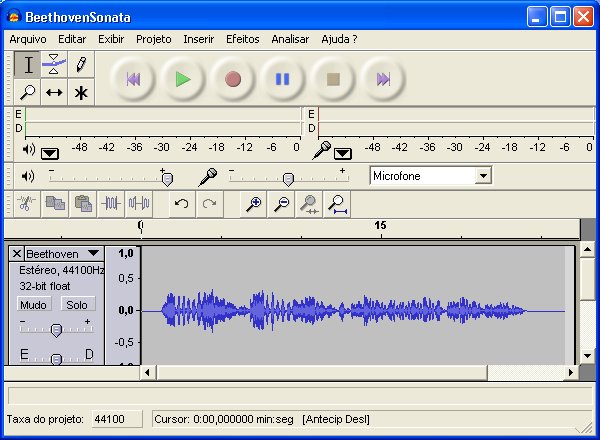Viewport: 600px width, 440px height.
Task: Select the Envelope tool
Action: click(54, 64)
